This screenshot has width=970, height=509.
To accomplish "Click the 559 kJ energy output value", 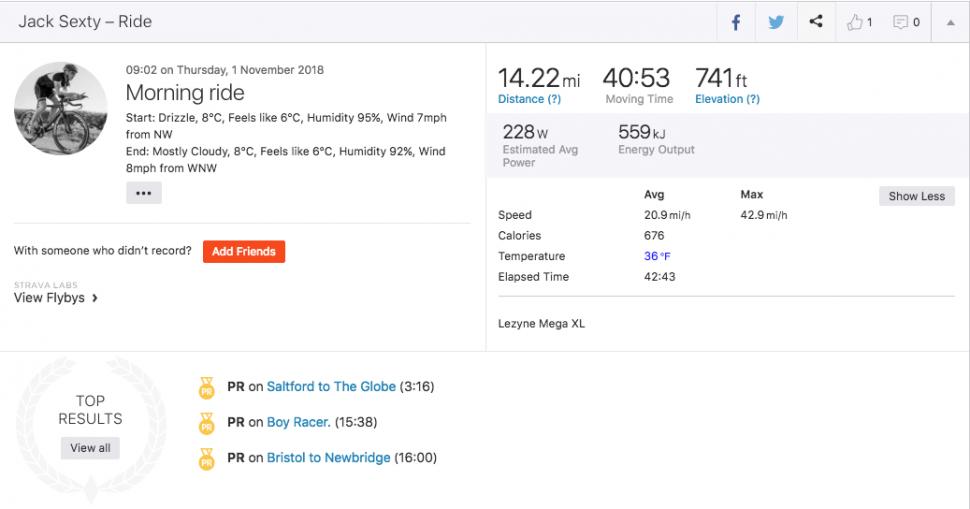I will point(642,132).
